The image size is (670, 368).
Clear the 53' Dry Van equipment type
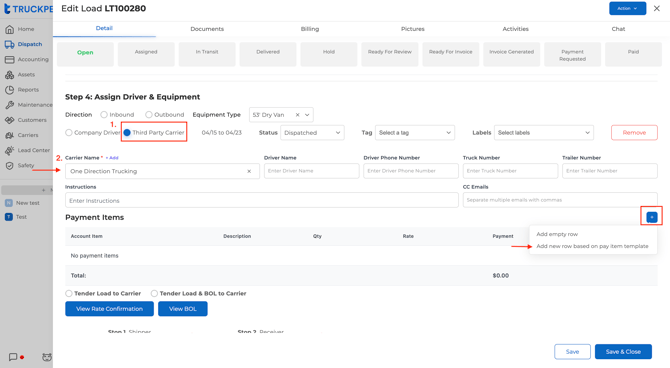click(x=297, y=115)
